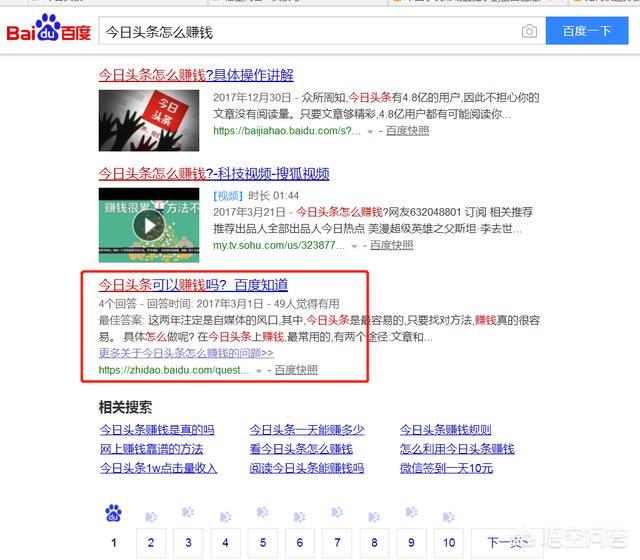Click related search 网上赚钱靠谱的方法
640x560 pixels.
pyautogui.click(x=151, y=449)
